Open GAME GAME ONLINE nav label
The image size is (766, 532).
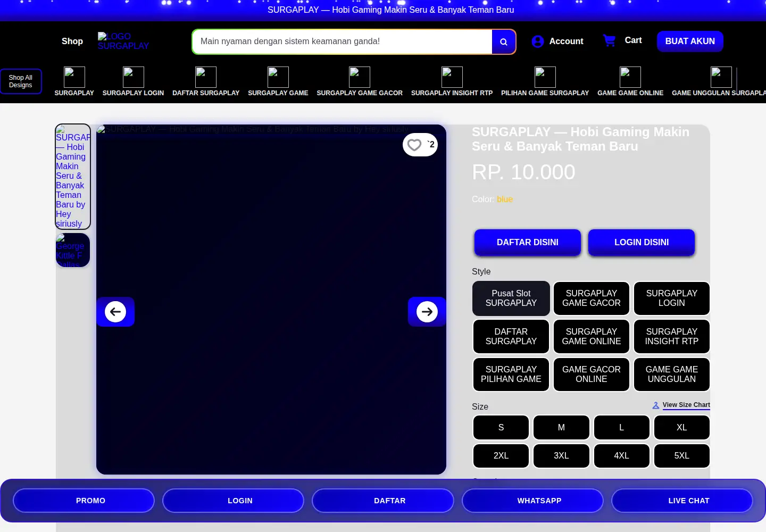click(x=630, y=93)
